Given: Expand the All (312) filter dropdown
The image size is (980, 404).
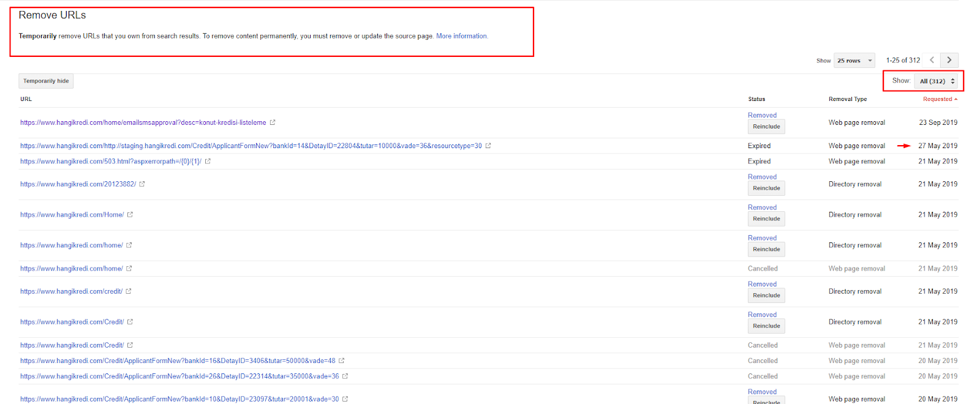Looking at the screenshot, I should point(936,81).
